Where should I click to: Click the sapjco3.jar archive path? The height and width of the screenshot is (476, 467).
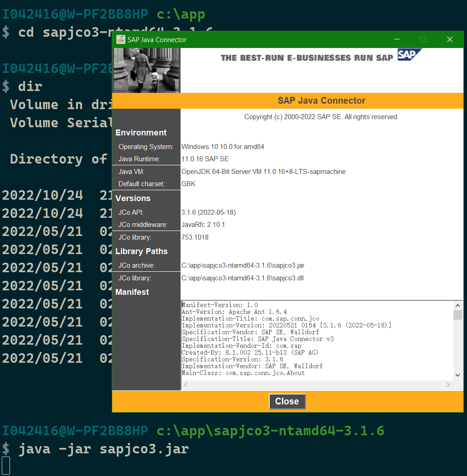point(243,265)
